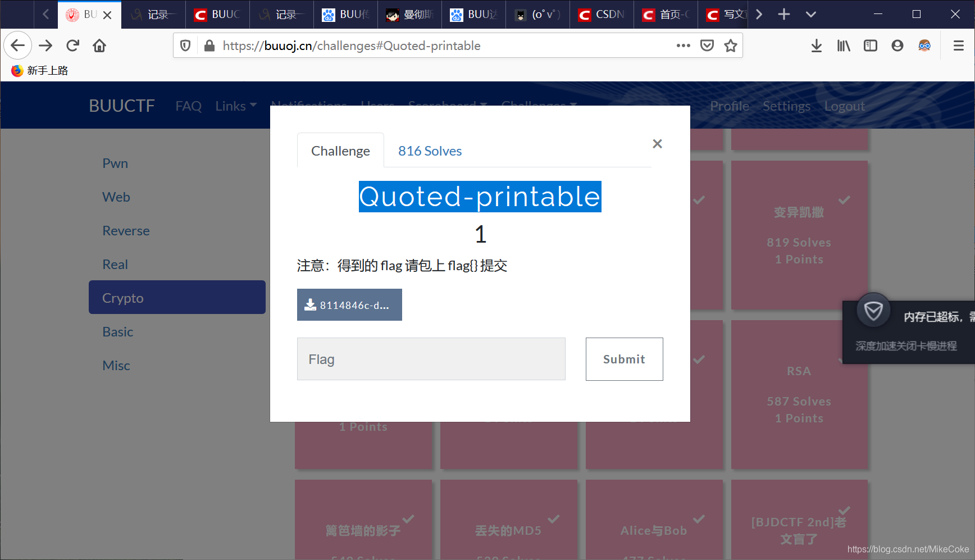The image size is (975, 560).
Task: Select the Basic category
Action: click(177, 331)
